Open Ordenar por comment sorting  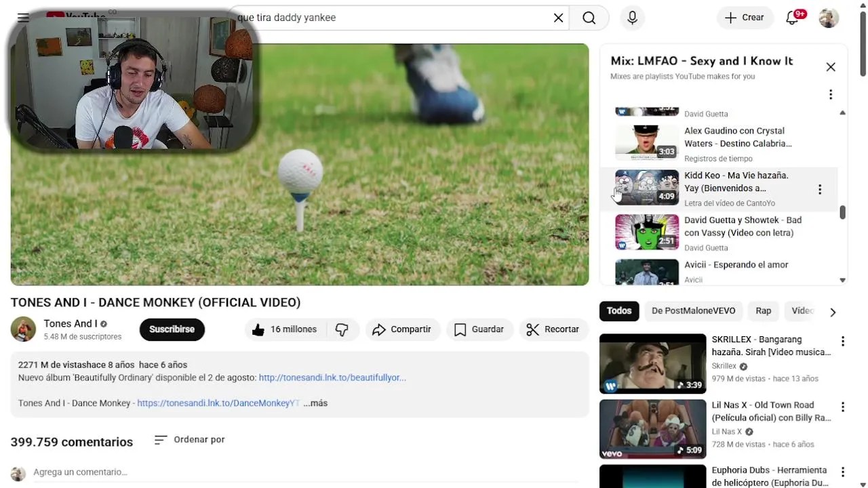pos(189,440)
